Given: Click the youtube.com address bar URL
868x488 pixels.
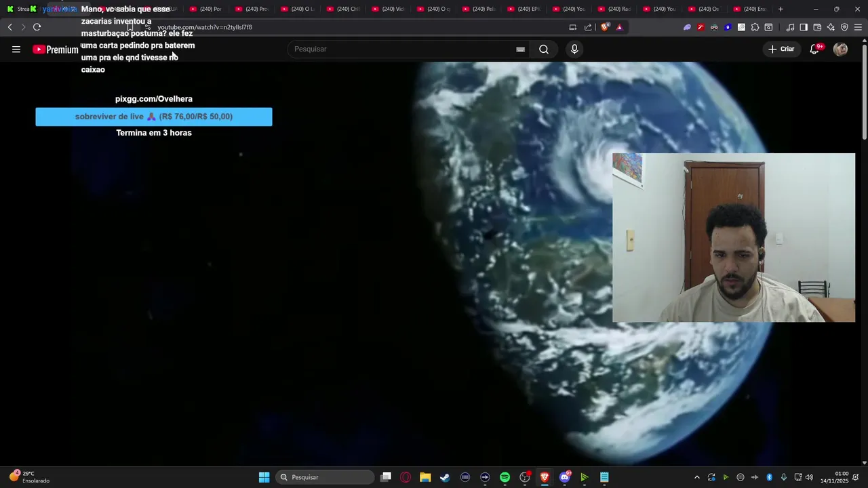Looking at the screenshot, I should [x=205, y=28].
